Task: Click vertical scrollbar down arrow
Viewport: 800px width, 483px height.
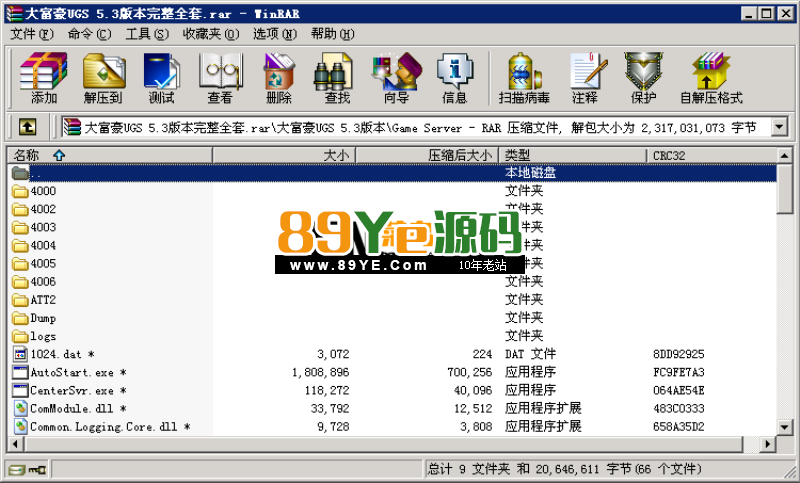Action: (785, 427)
